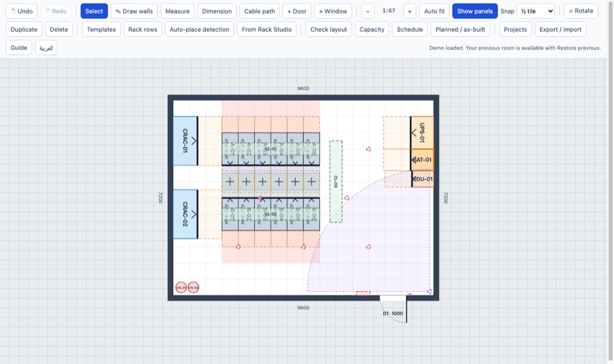Add a window with + Window
Image resolution: width=614 pixels, height=364 pixels.
333,11
